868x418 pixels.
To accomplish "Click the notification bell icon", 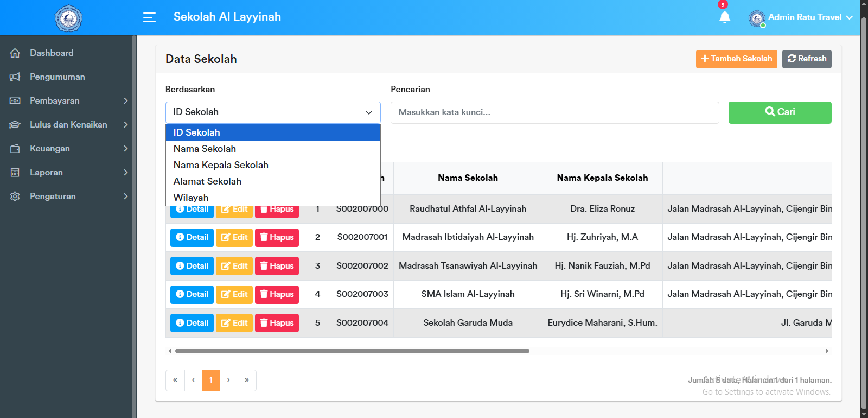I will (724, 17).
